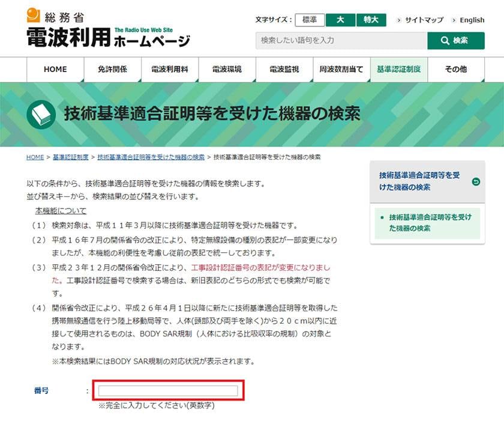The height and width of the screenshot is (427, 504).
Task: Open the 電波環境 menu
Action: point(227,70)
